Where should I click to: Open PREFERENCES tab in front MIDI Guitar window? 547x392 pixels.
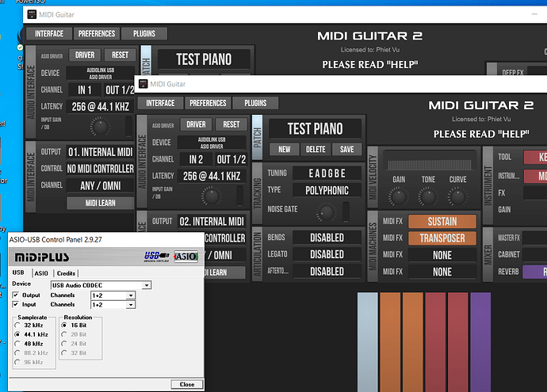click(208, 103)
